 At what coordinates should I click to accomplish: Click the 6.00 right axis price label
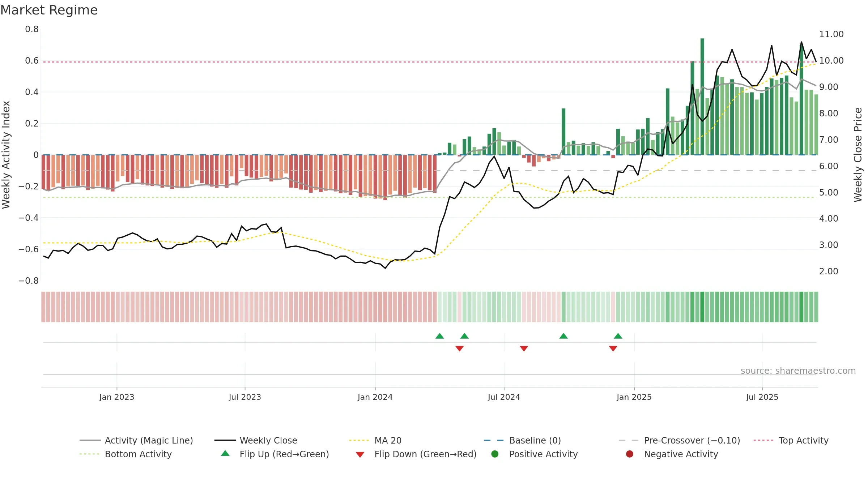pyautogui.click(x=829, y=166)
